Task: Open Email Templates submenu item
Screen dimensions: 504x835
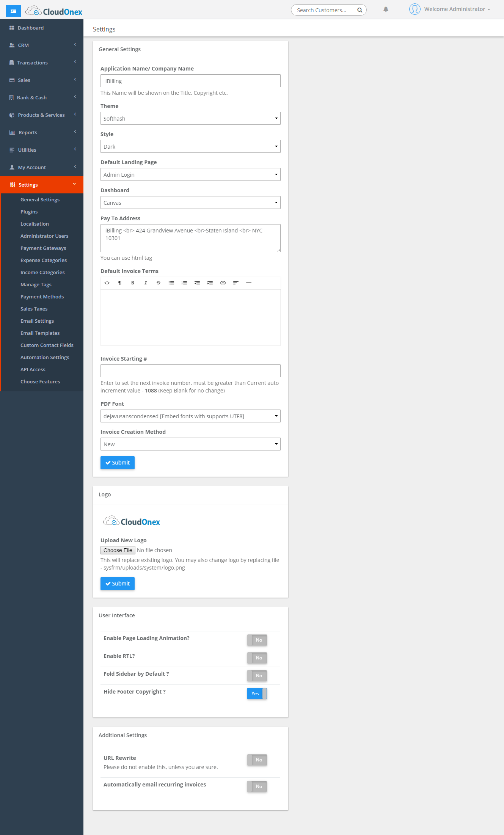Action: [x=40, y=333]
